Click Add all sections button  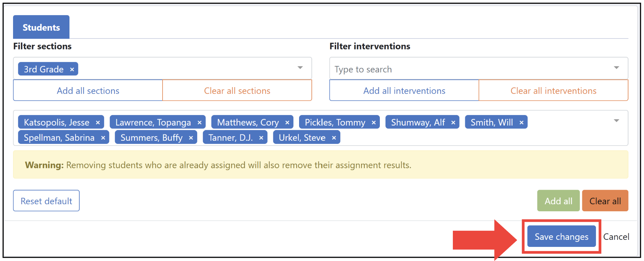click(x=88, y=91)
